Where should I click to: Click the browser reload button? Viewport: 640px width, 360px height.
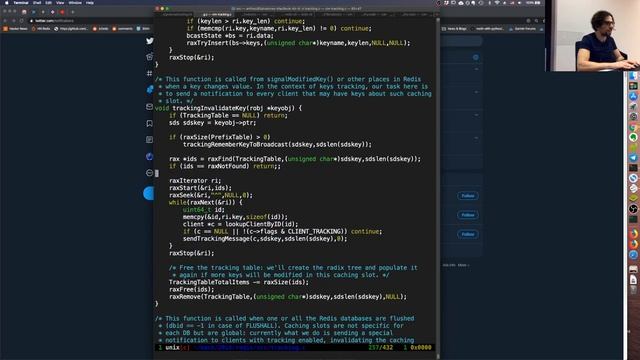tap(22, 20)
